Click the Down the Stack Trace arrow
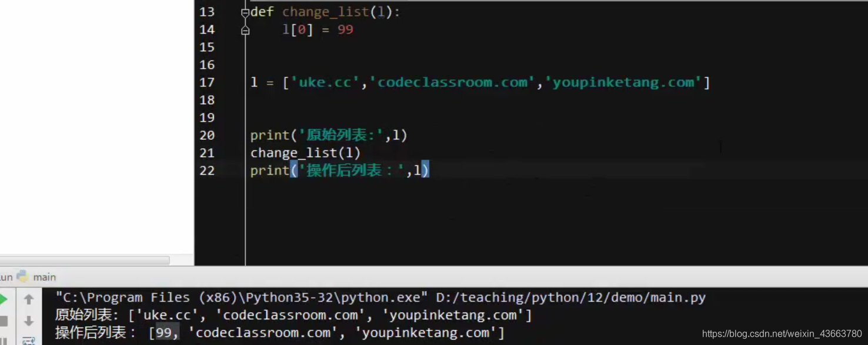The image size is (868, 345). pyautogui.click(x=28, y=321)
